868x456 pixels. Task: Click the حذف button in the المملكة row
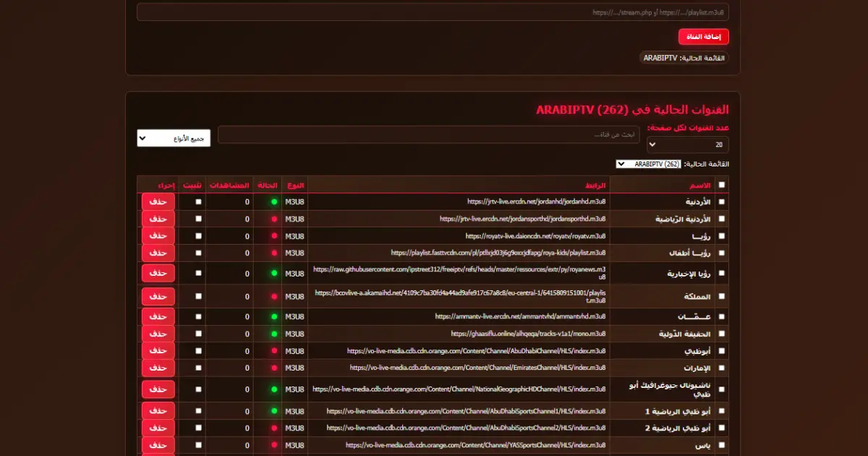pyautogui.click(x=158, y=296)
